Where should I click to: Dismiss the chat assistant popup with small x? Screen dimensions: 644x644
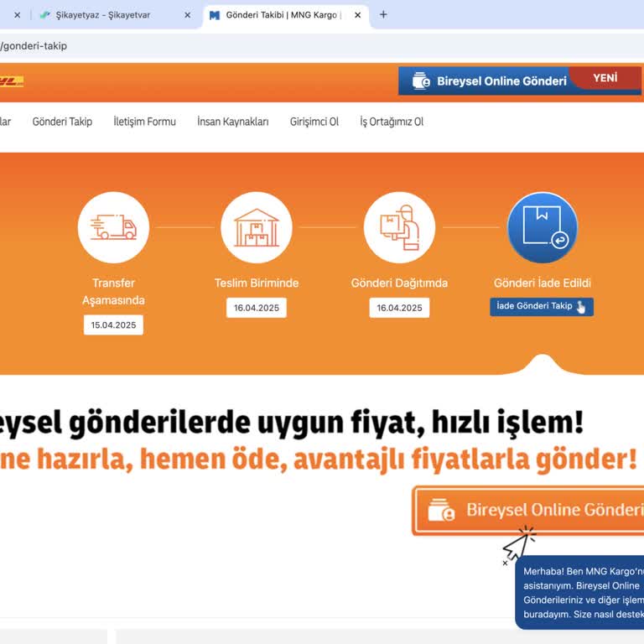coord(505,563)
